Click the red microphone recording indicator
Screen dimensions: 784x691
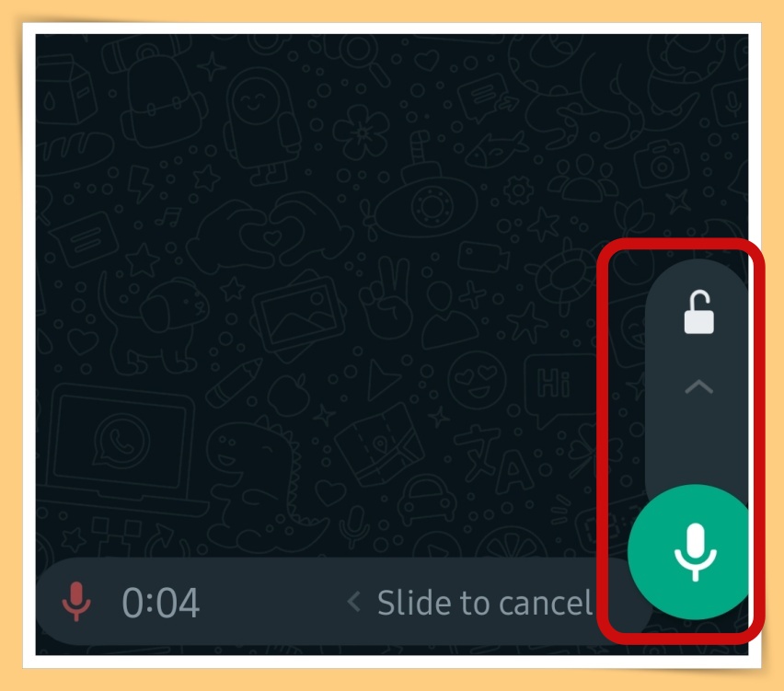(76, 602)
